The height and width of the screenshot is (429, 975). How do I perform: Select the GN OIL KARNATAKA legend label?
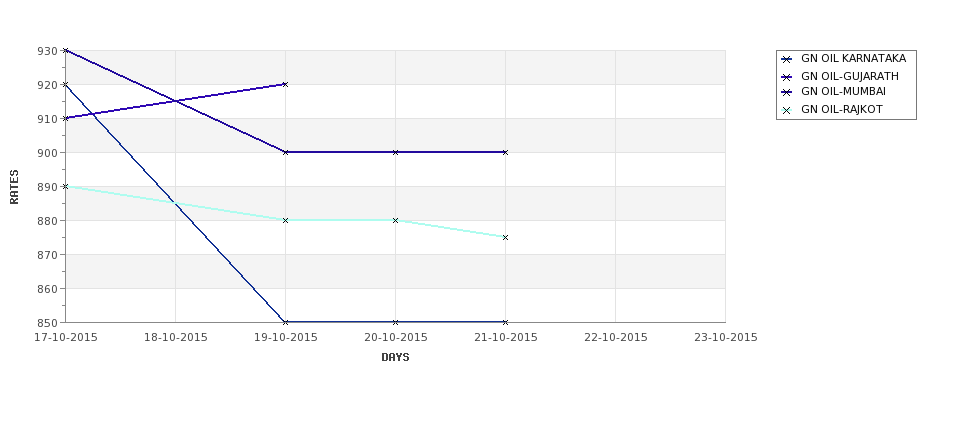853,58
